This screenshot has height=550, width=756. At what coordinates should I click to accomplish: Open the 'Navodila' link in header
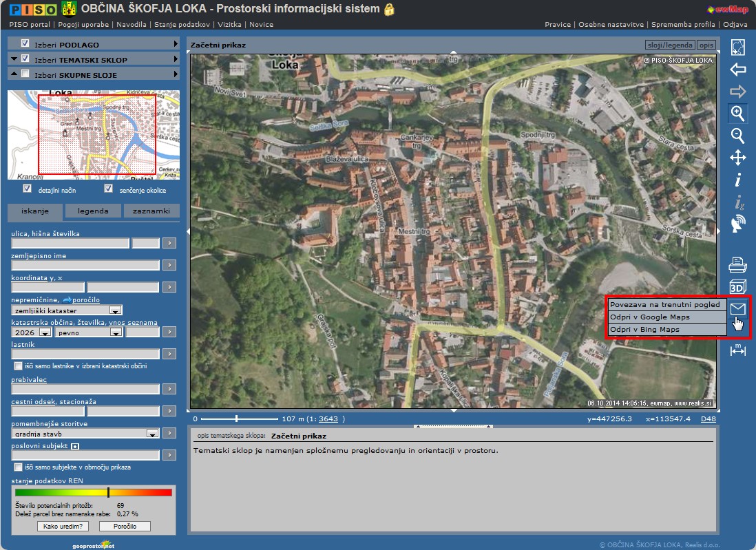pos(131,24)
